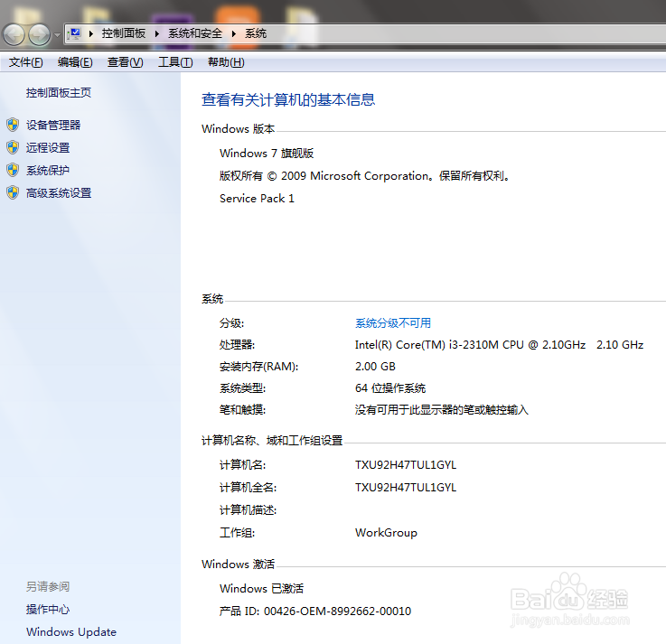Click the computer icon in address bar
The height and width of the screenshot is (644, 666).
point(75,33)
